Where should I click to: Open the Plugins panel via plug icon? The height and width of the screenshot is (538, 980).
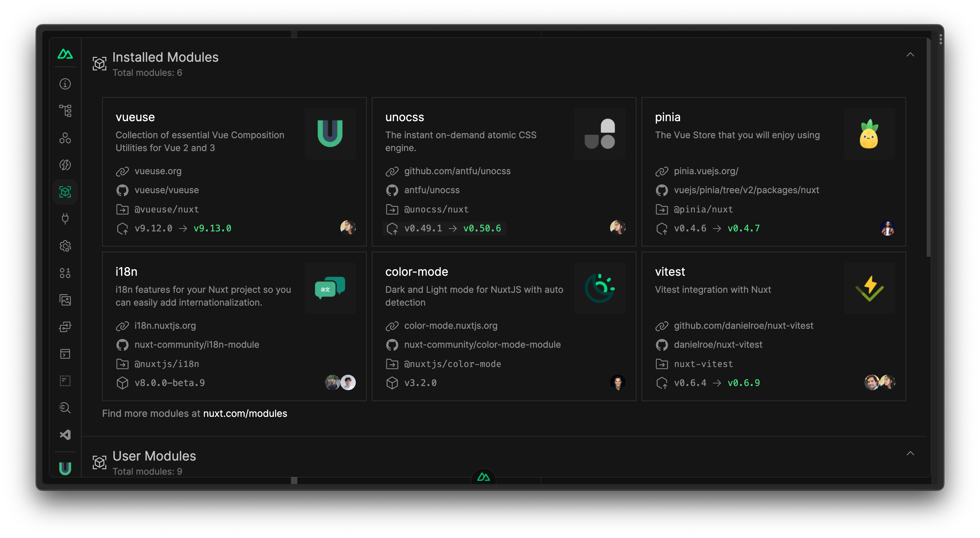[x=65, y=219]
